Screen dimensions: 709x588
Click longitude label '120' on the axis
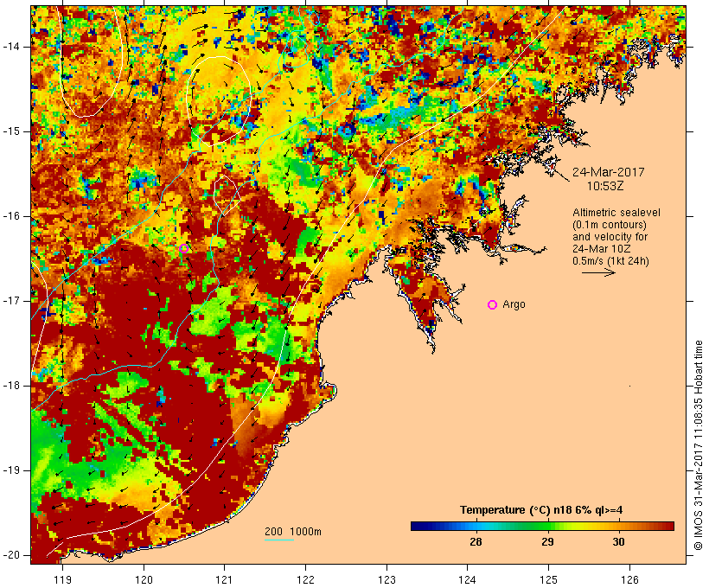pos(144,580)
